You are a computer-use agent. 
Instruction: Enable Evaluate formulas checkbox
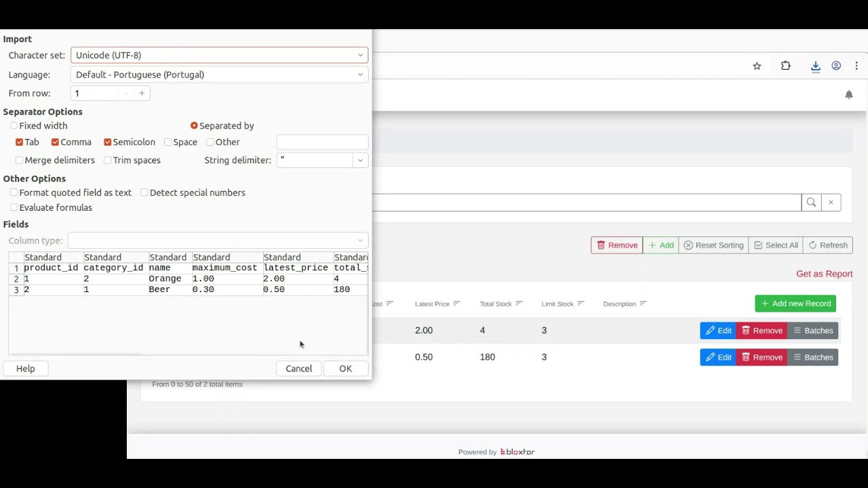14,208
